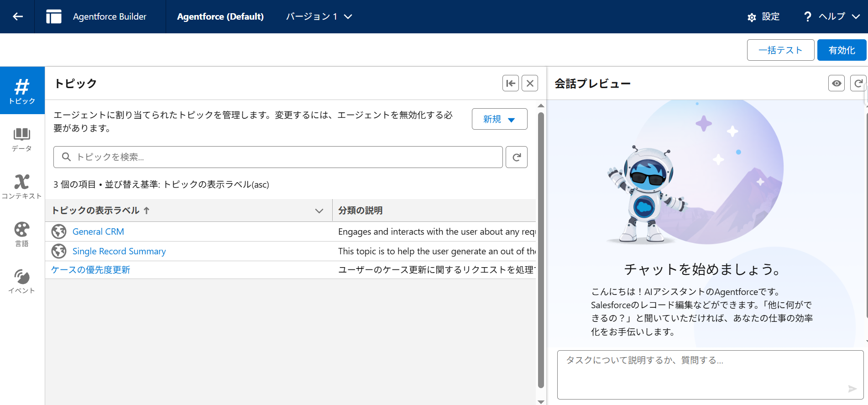Open the データ sidebar tab
Image resolution: width=868 pixels, height=405 pixels.
click(22, 140)
